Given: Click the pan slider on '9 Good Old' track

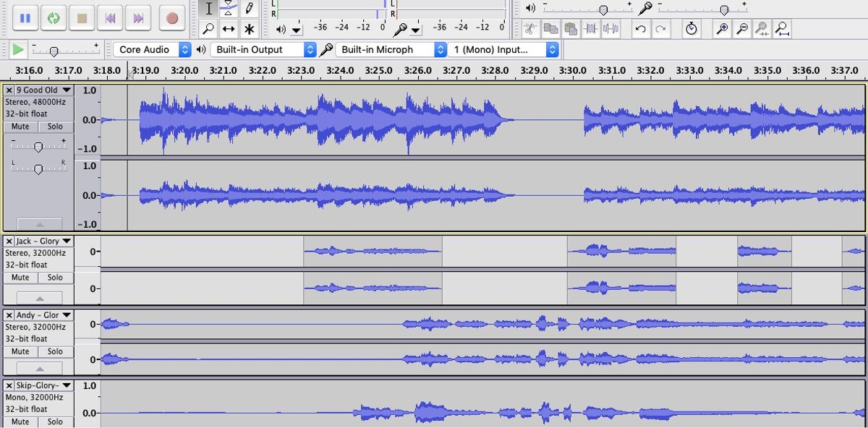Looking at the screenshot, I should [38, 168].
